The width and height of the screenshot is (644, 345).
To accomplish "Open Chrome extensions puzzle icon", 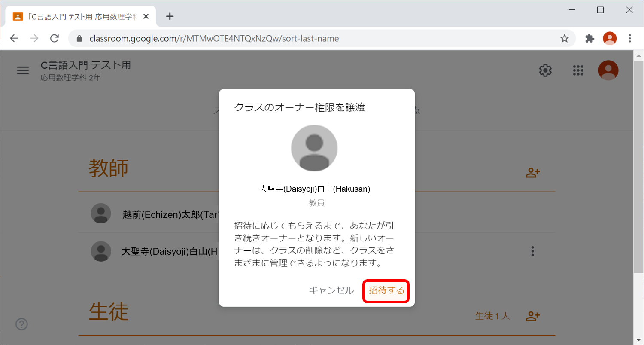I will point(590,38).
